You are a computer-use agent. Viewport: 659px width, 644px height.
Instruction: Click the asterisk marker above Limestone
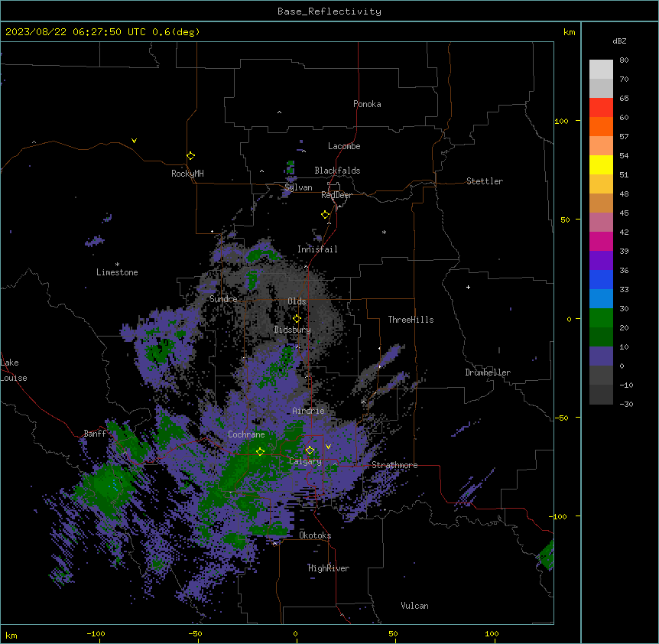117,265
